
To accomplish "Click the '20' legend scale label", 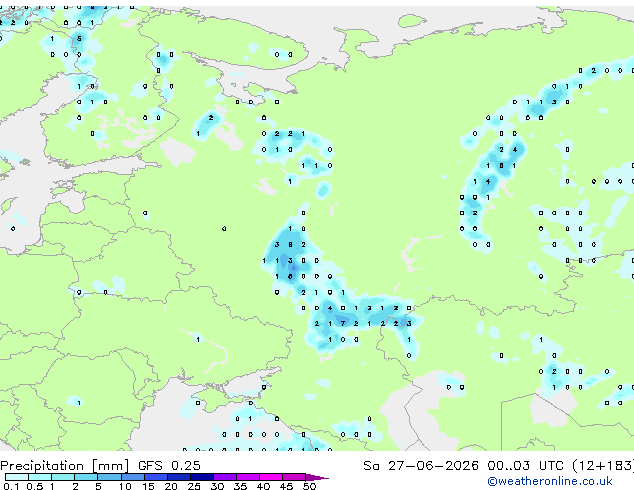I will [171, 486].
